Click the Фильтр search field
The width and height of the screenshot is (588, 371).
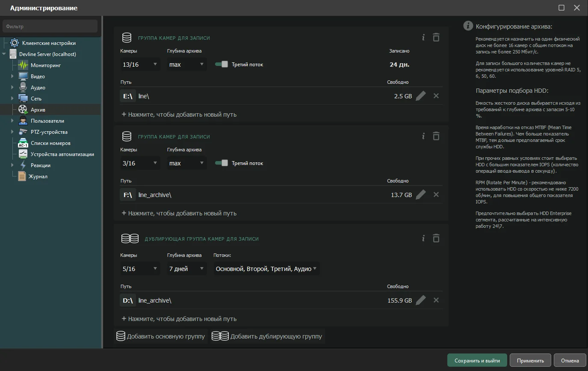click(50, 26)
